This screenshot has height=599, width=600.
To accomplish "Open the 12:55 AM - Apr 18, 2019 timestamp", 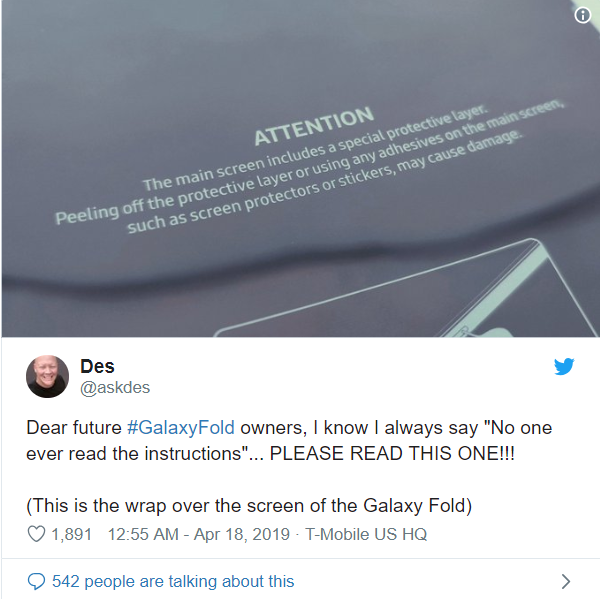I will pos(199,534).
